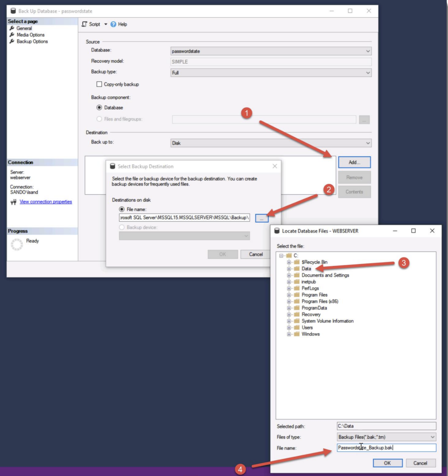Open the Back up to Disk dropdown
Image resolution: width=448 pixels, height=476 pixels.
click(271, 143)
